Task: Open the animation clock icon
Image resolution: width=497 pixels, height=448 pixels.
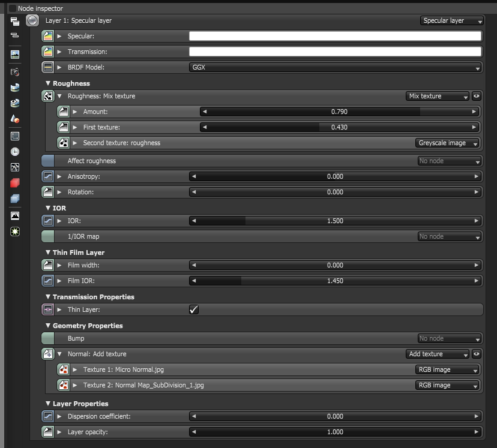Action: coord(15,152)
